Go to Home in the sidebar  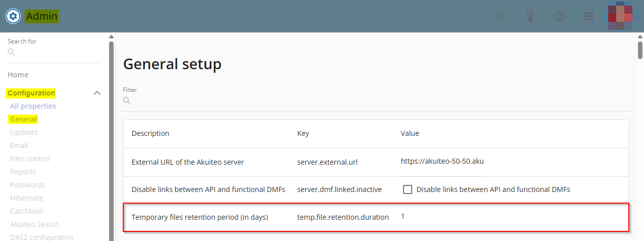(18, 75)
